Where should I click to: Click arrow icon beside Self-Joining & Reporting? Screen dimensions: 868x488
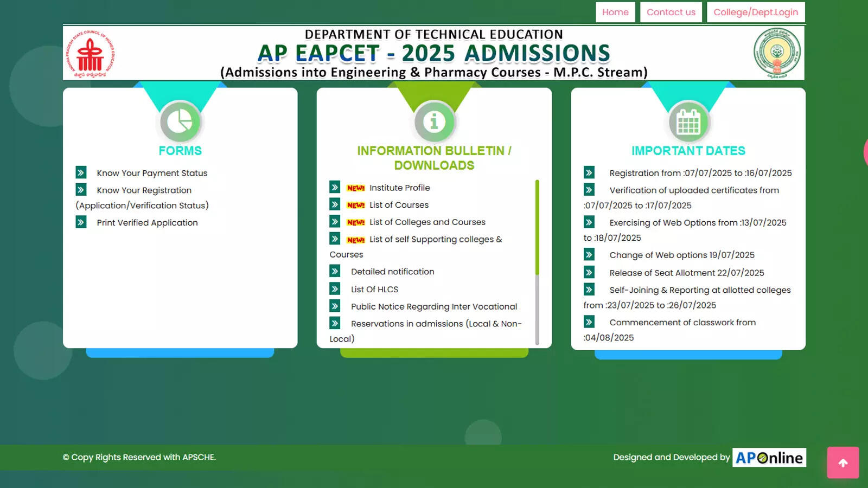click(x=589, y=290)
